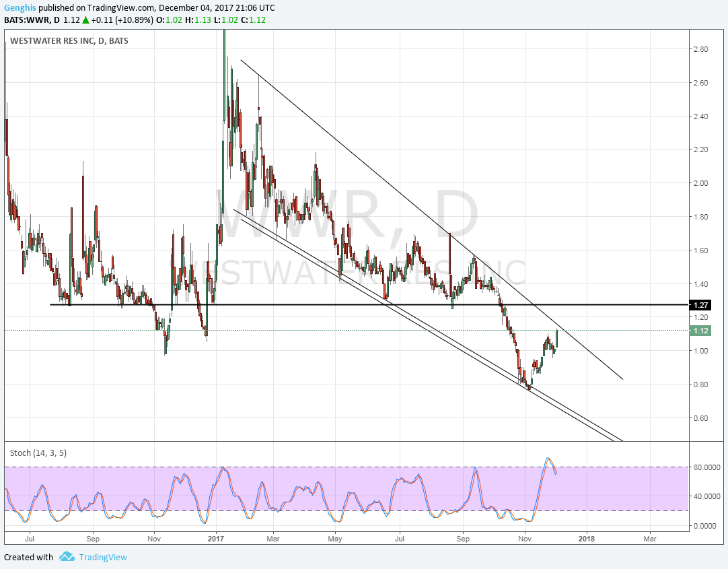Open the TradingView link in footer

103,557
